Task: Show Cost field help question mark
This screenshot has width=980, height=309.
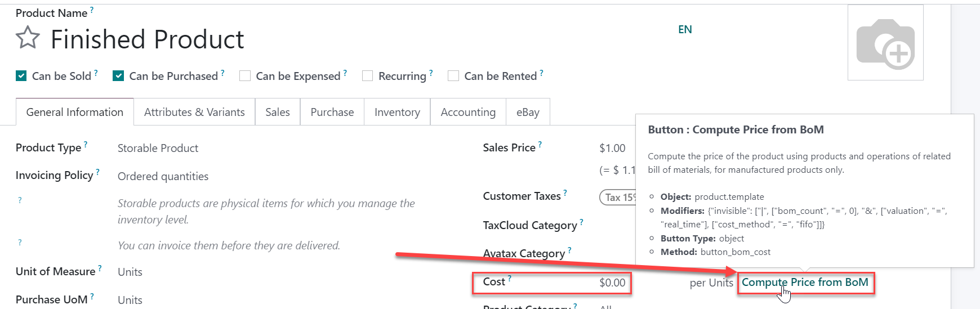Action: point(510,278)
